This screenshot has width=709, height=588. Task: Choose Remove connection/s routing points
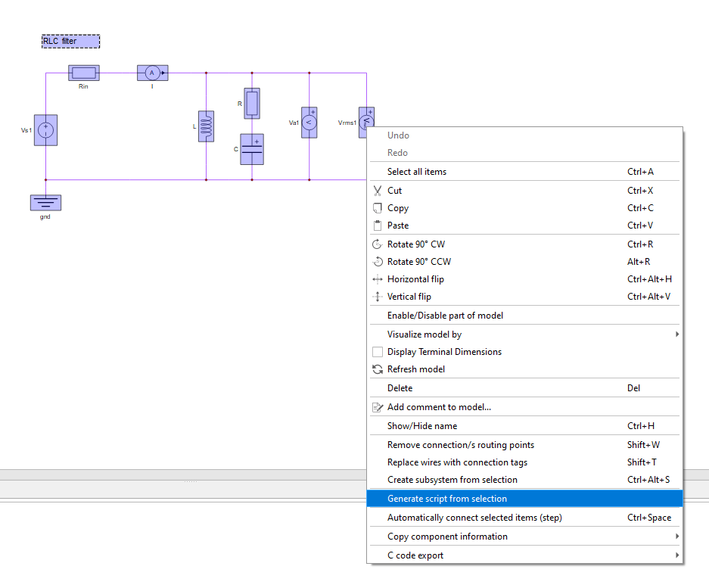click(524, 445)
